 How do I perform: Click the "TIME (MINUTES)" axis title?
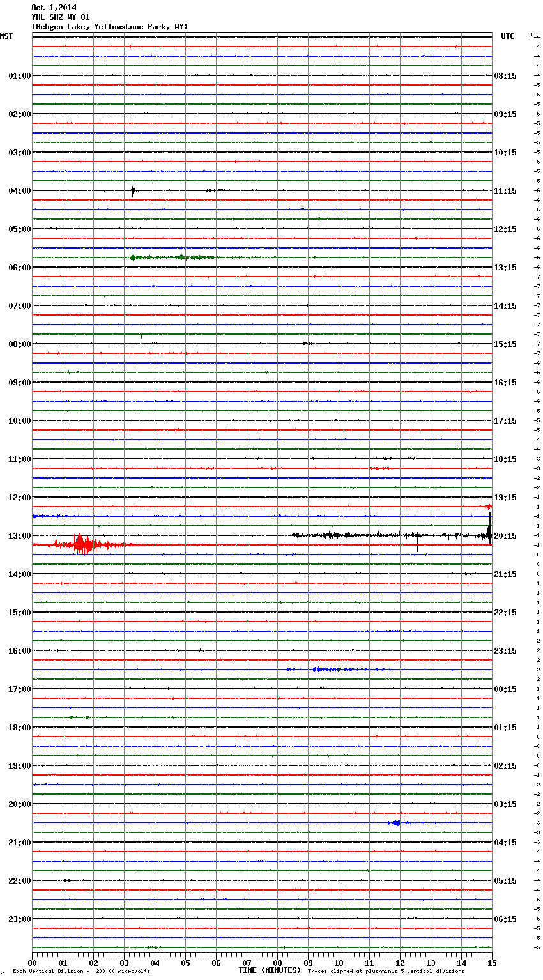point(270,970)
